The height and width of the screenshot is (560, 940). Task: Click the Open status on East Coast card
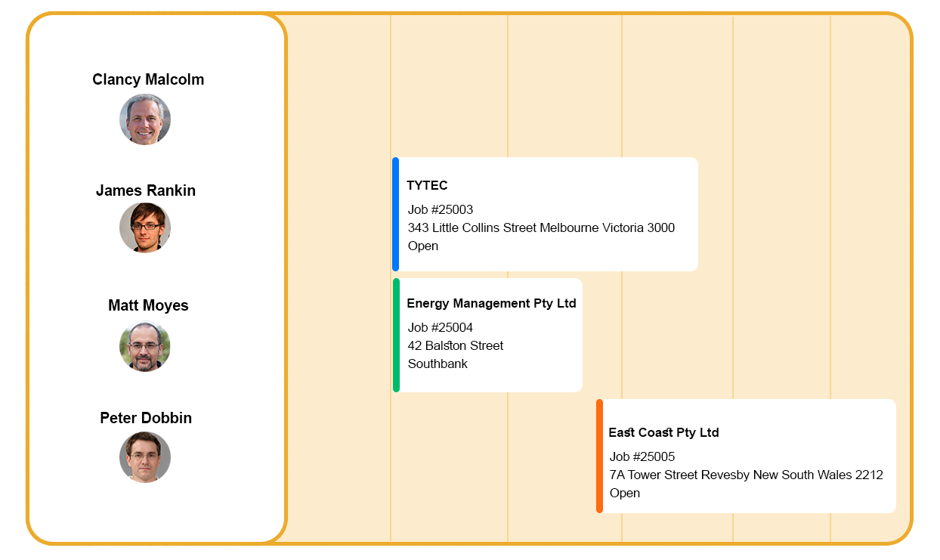click(x=625, y=493)
